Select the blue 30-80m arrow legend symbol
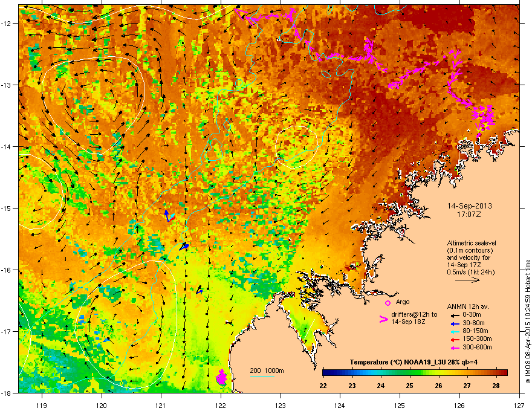The image size is (532, 411). coord(455,323)
